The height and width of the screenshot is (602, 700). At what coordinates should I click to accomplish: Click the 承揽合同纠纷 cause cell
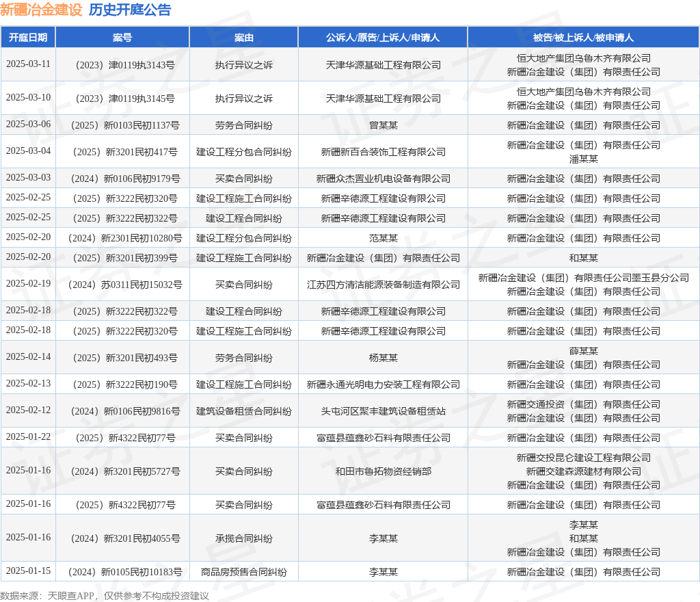[244, 539]
